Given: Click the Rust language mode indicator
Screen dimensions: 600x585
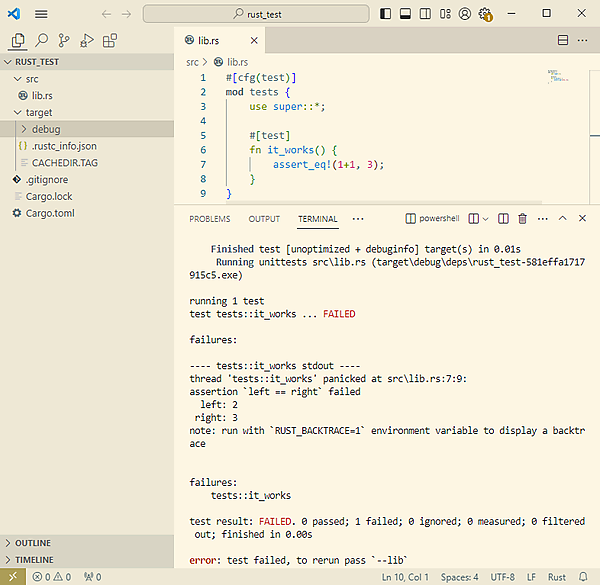Looking at the screenshot, I should [x=557, y=577].
